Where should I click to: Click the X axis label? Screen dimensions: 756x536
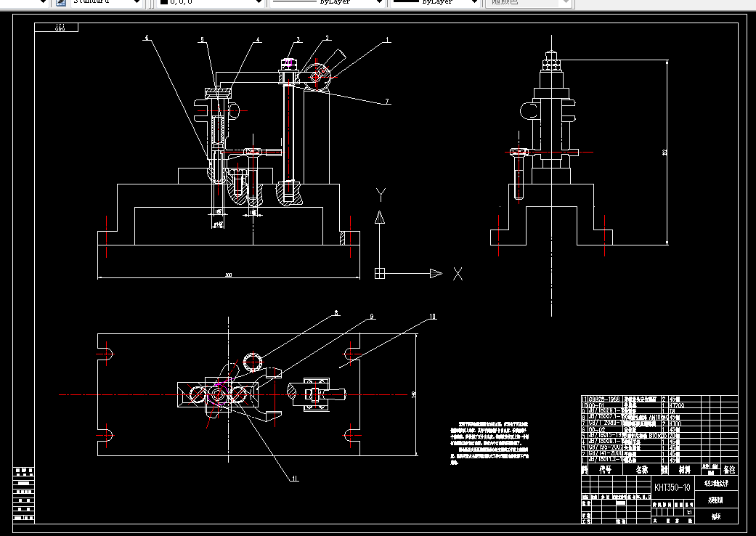(x=458, y=274)
